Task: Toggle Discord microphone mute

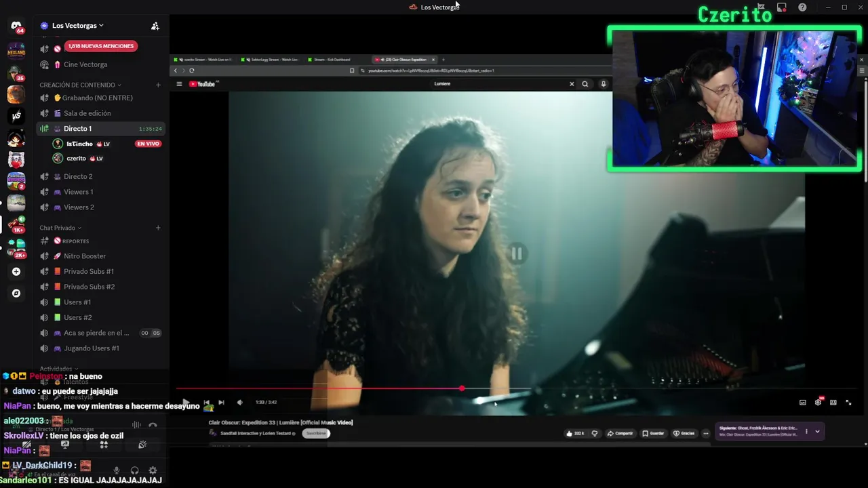Action: (x=117, y=470)
